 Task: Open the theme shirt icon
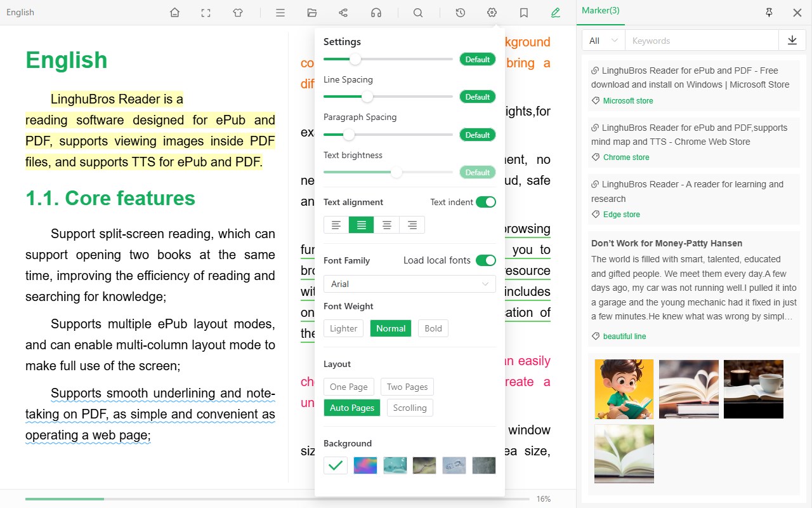click(x=238, y=13)
